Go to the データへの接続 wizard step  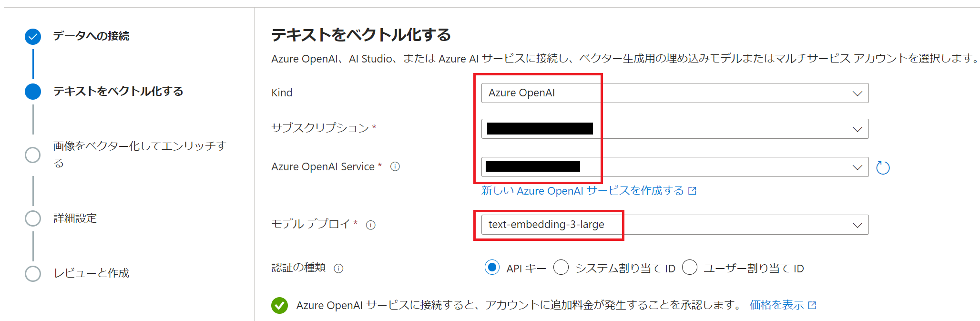click(91, 36)
